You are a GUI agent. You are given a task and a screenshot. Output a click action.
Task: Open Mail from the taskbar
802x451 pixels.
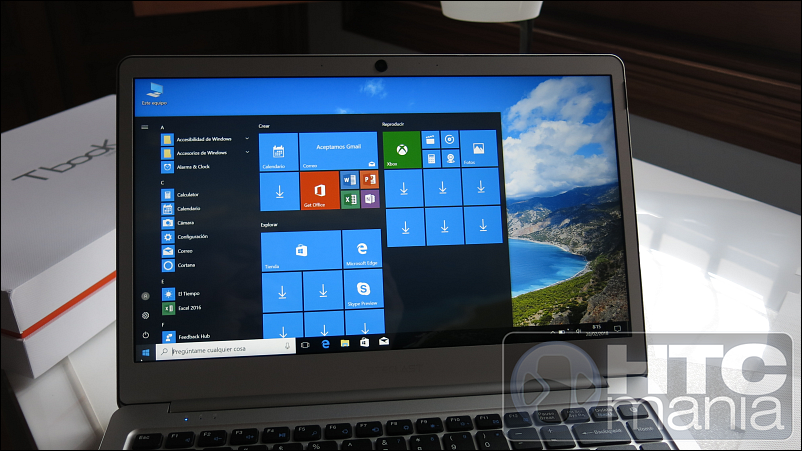tap(384, 341)
